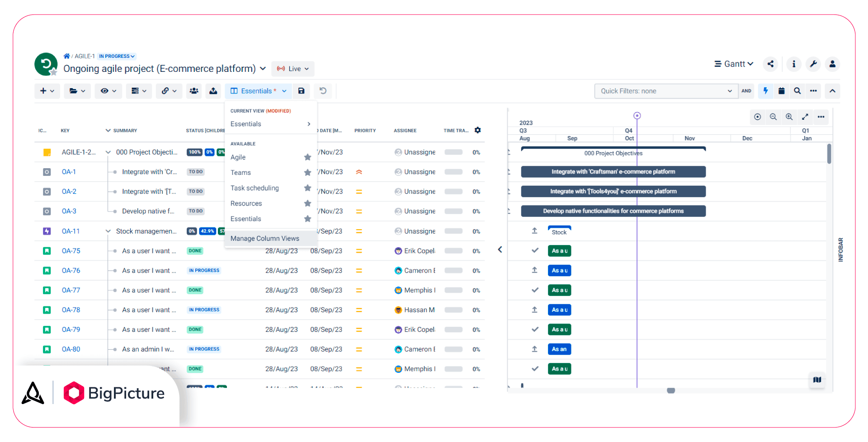Click the column settings gear icon
868x442 pixels.
(x=478, y=130)
